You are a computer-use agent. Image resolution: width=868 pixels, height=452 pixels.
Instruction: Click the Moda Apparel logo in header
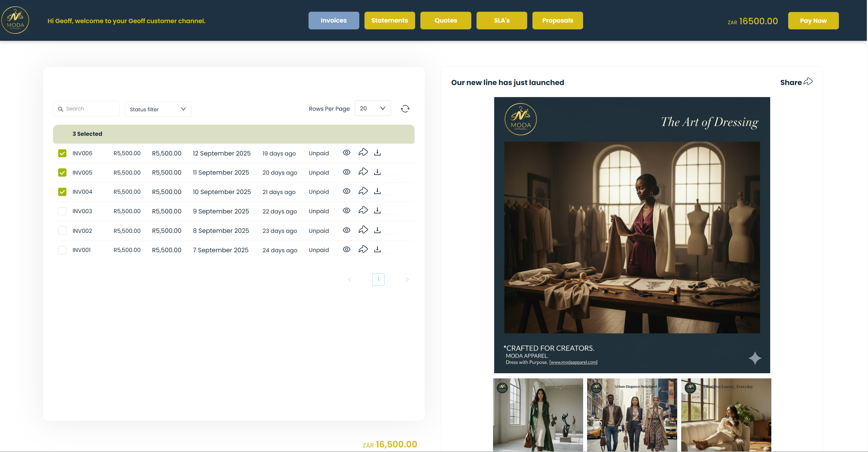point(15,20)
